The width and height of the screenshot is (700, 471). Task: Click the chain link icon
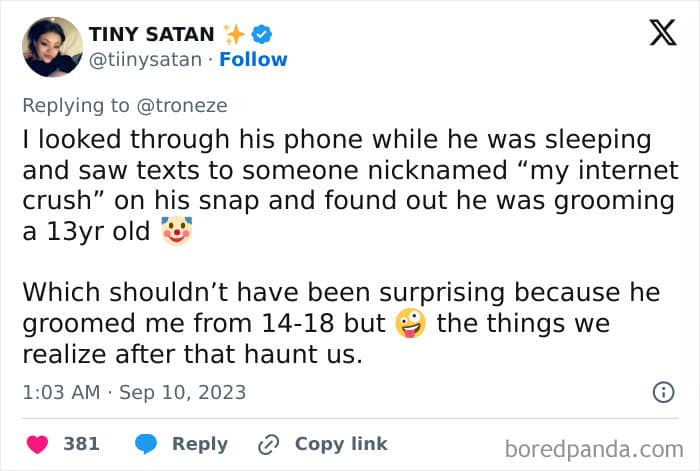click(x=269, y=444)
